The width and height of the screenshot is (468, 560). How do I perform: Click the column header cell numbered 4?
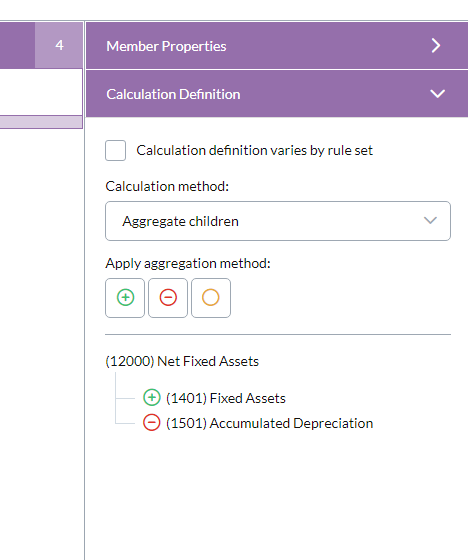(x=59, y=45)
